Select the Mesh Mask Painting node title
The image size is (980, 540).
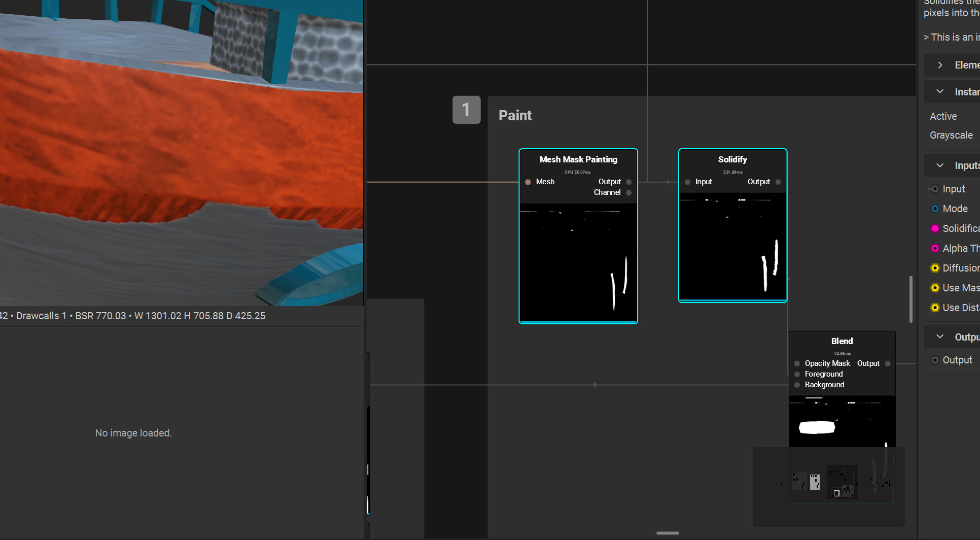point(578,159)
